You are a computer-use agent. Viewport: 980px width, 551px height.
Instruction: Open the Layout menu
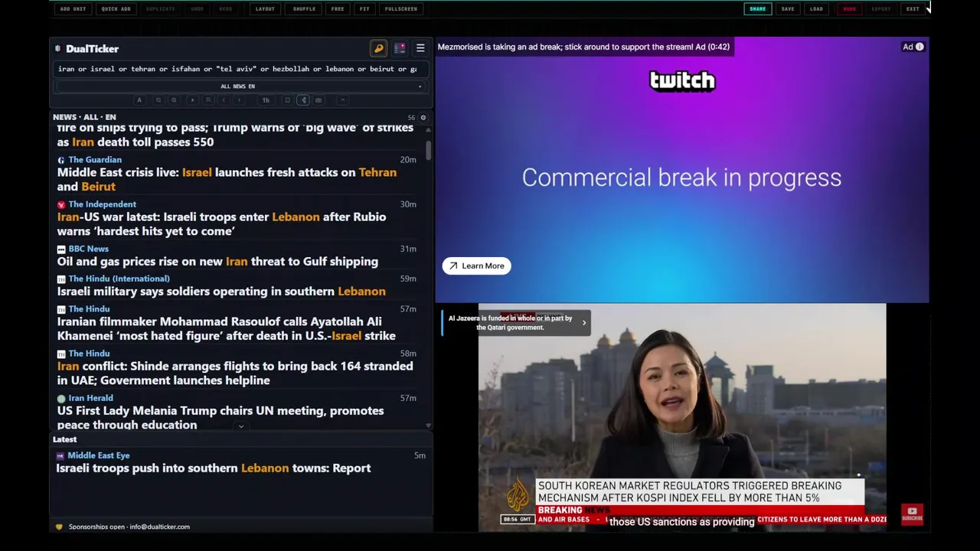tap(265, 9)
